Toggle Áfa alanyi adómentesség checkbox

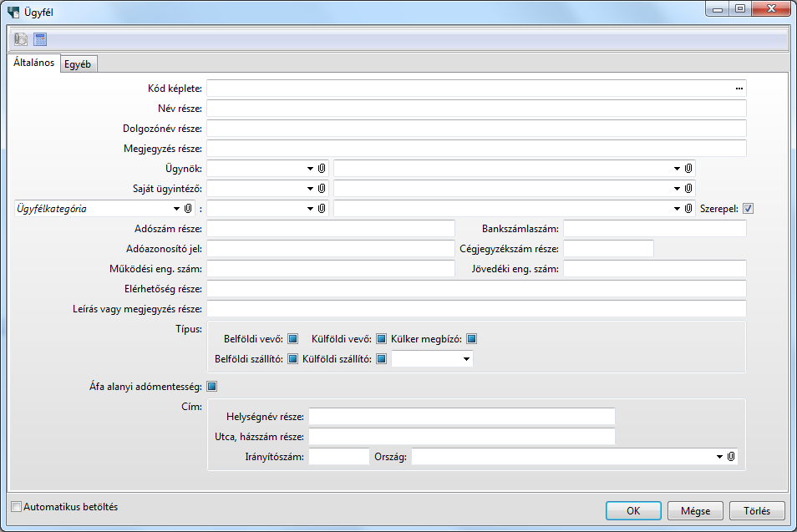click(212, 387)
